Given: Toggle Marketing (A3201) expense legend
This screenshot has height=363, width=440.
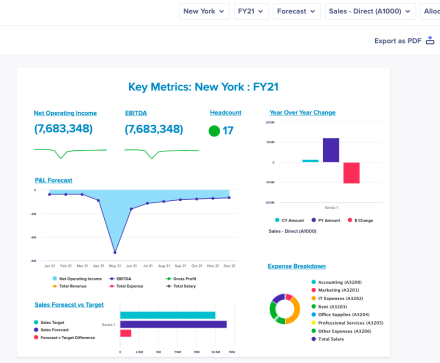Looking at the screenshot, I should pyautogui.click(x=335, y=290).
